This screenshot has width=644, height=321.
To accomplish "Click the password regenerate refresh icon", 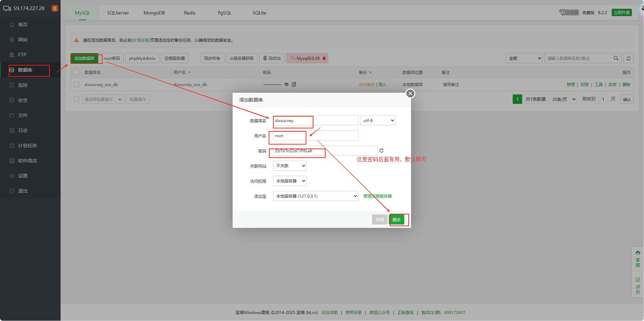I will tap(381, 151).
